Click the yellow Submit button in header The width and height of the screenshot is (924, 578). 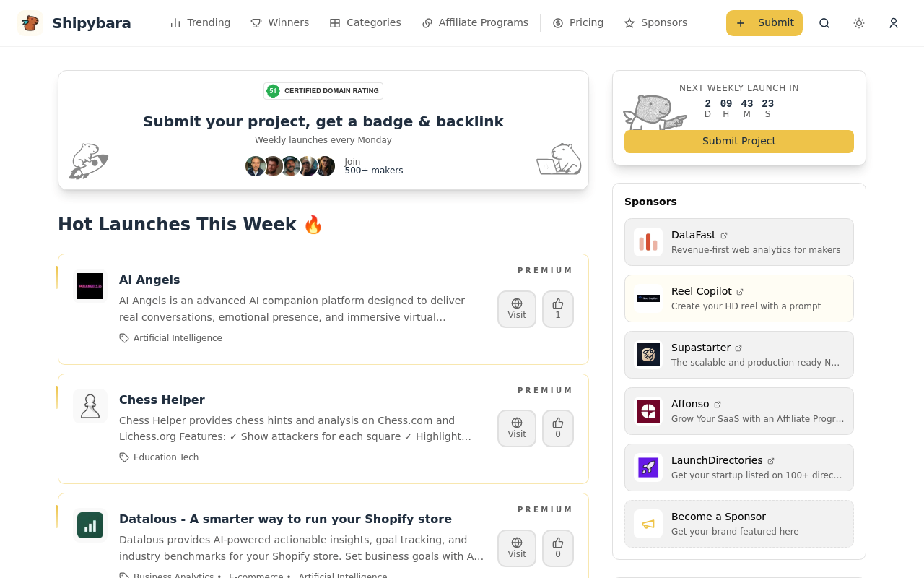[764, 23]
